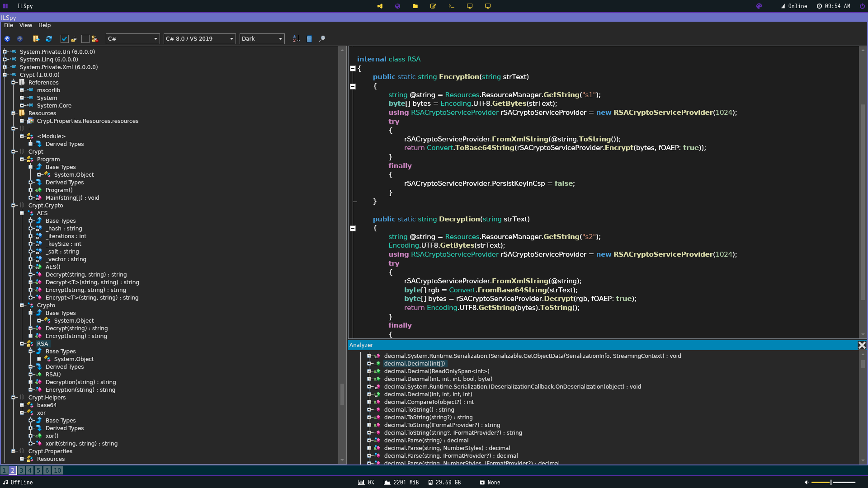The height and width of the screenshot is (488, 868).
Task: Open the Dark theme dropdown
Action: [262, 39]
